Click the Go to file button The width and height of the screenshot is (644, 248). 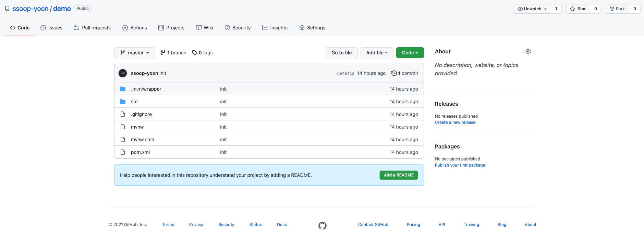point(342,53)
